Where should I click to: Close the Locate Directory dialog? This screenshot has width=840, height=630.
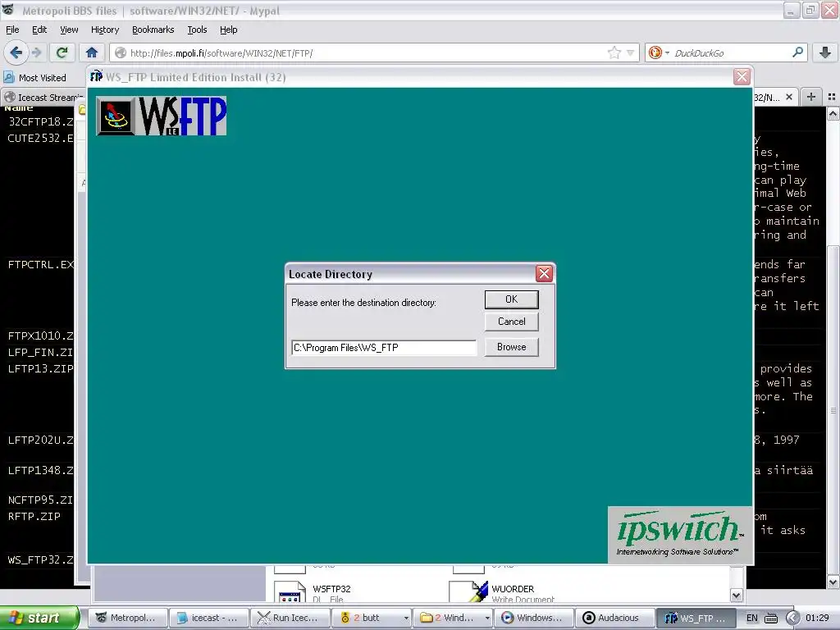(x=545, y=274)
